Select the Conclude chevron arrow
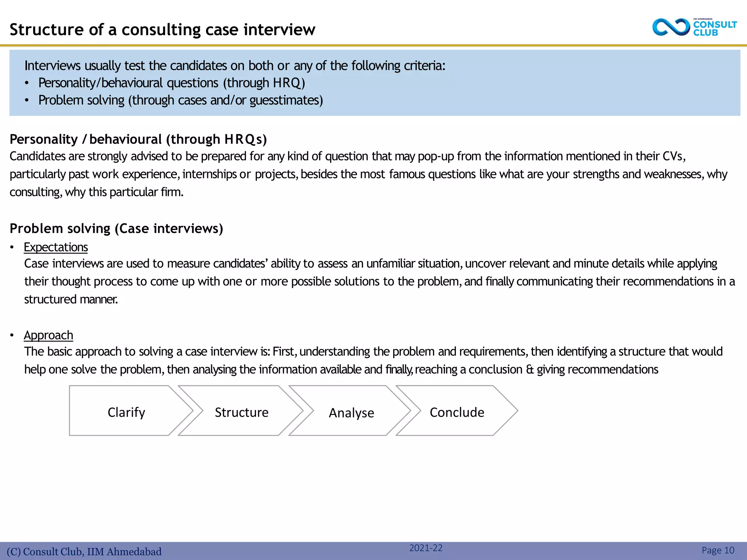The image size is (747, 560). click(x=457, y=412)
